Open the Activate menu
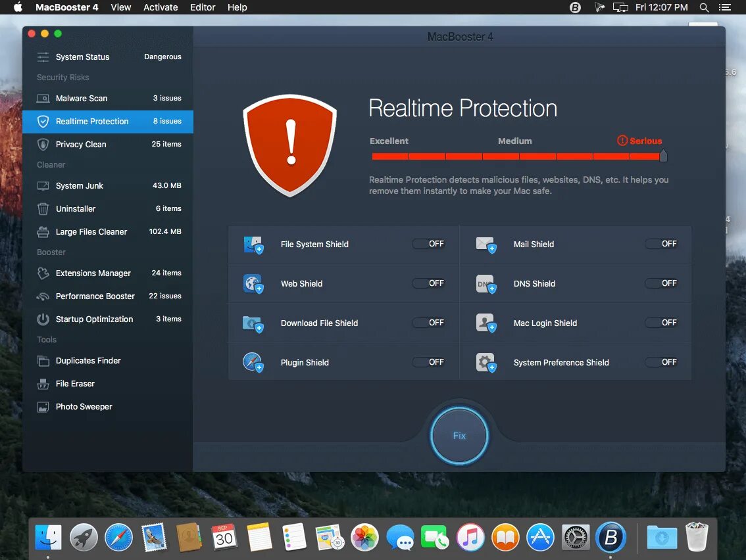746x560 pixels. pos(161,7)
